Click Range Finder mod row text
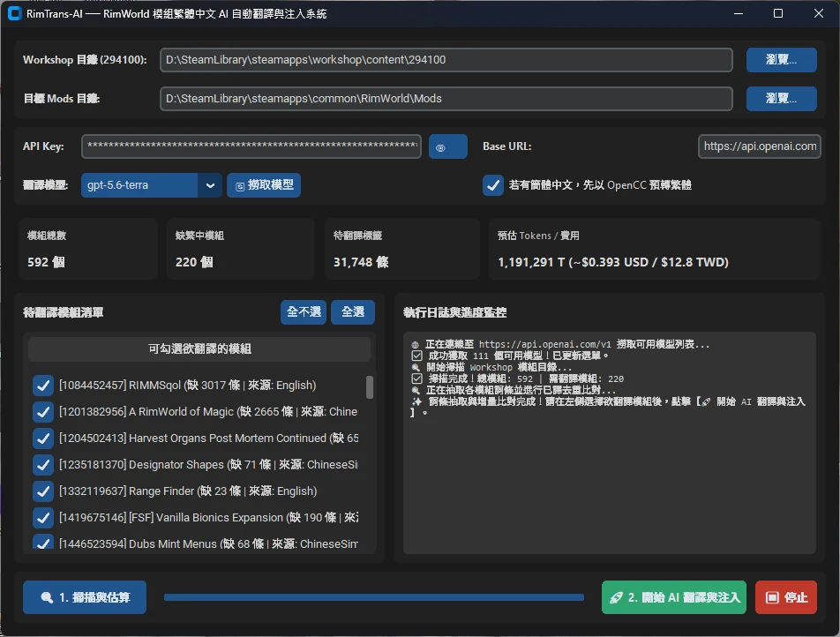840x637 pixels. click(188, 491)
